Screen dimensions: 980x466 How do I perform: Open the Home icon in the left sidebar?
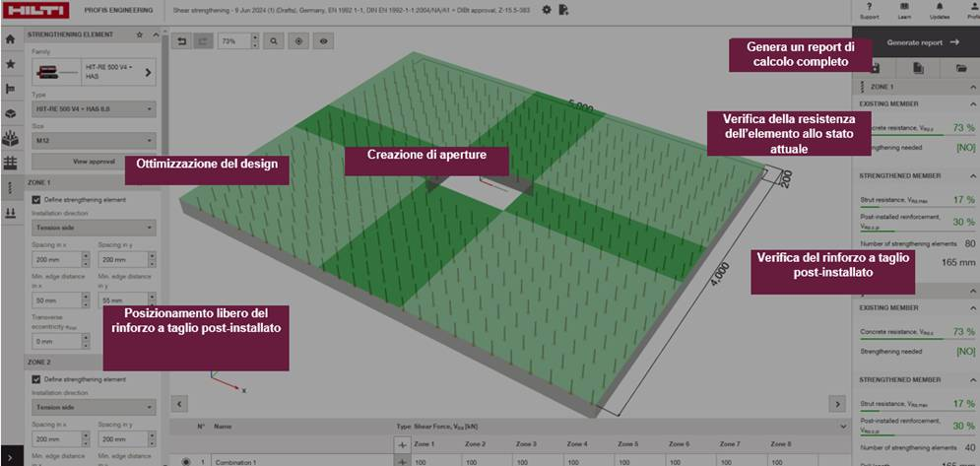pyautogui.click(x=10, y=39)
